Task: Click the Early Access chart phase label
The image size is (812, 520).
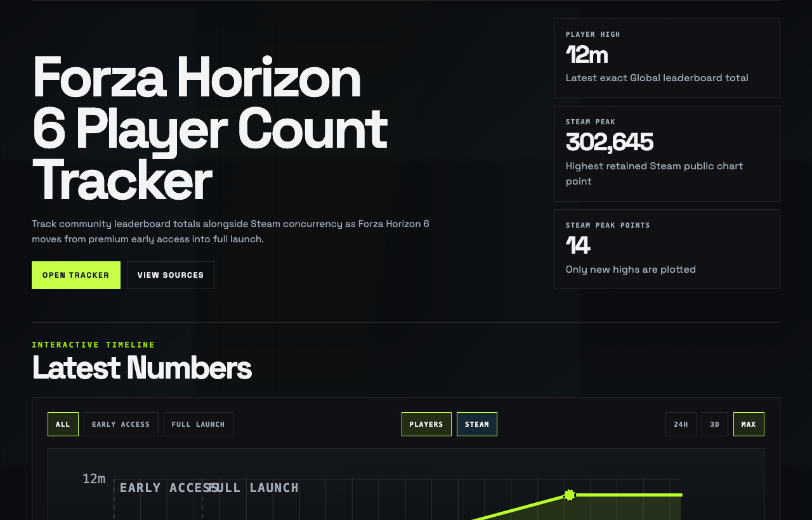Action: pyautogui.click(x=169, y=488)
